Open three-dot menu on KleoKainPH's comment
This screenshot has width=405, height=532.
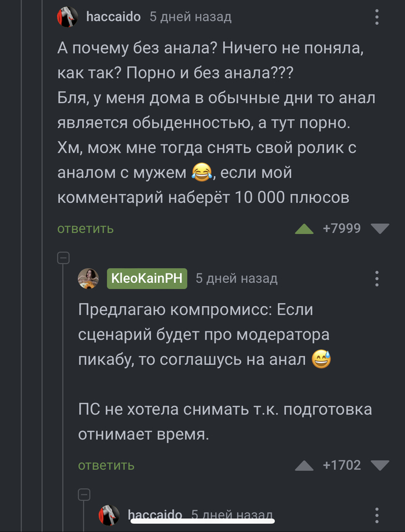coord(377,278)
